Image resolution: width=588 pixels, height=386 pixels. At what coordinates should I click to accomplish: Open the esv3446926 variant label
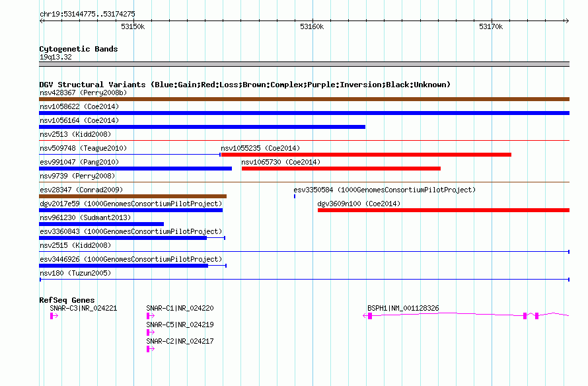131,259
